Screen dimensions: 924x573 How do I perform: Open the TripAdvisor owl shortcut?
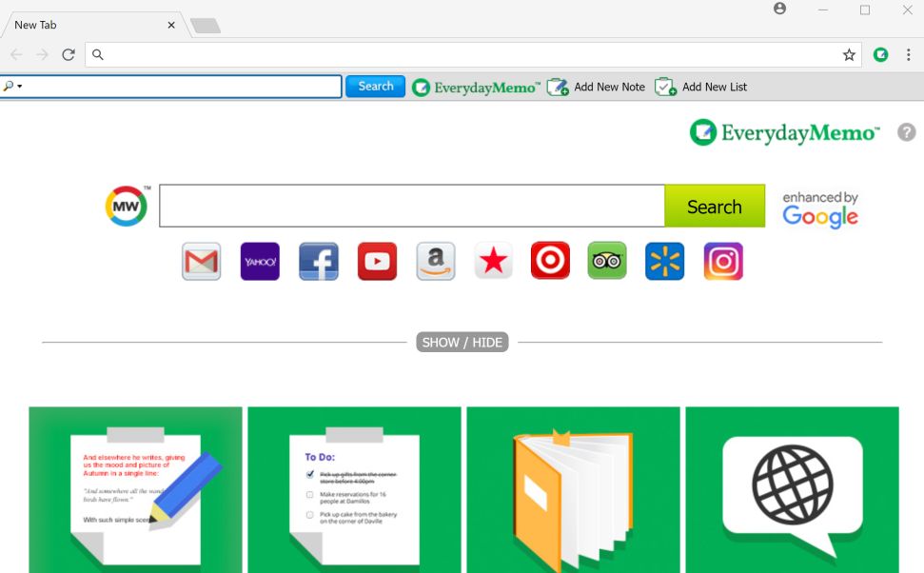tap(607, 260)
